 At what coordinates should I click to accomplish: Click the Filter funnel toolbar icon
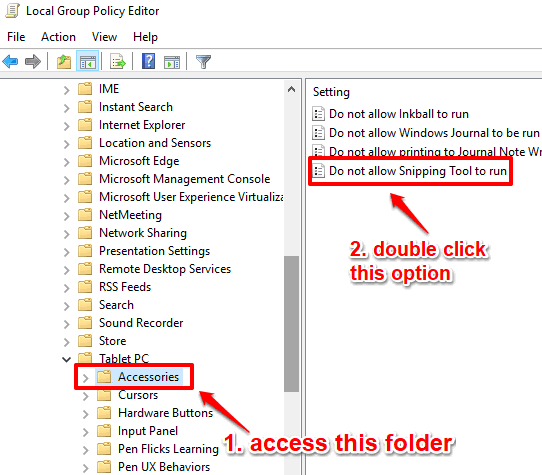click(203, 62)
